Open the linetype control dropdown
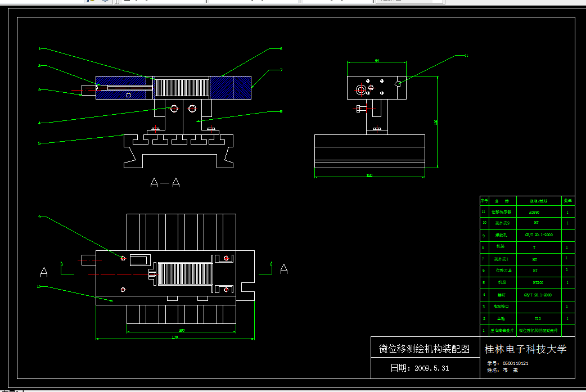 click(x=337, y=2)
